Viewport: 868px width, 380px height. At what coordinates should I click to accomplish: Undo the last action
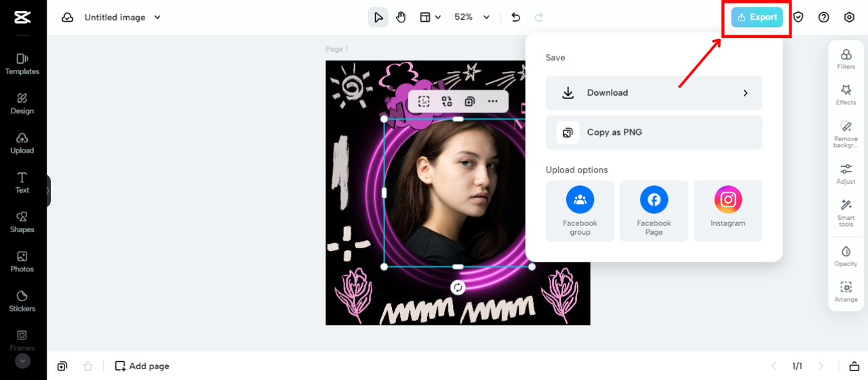click(x=515, y=18)
